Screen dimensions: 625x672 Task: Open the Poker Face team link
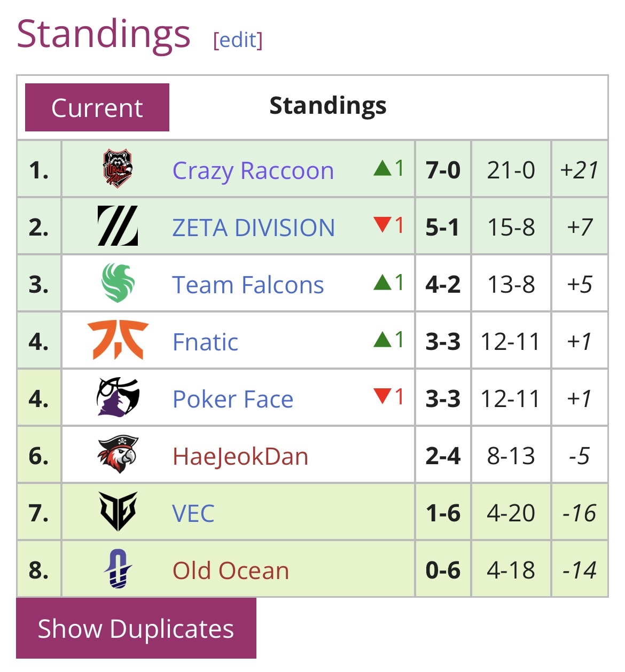233,400
